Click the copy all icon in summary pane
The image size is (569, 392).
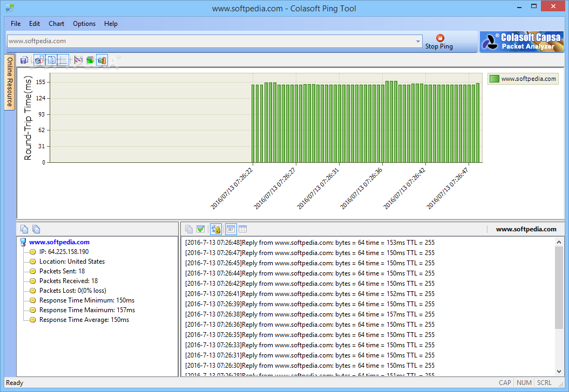(36, 229)
